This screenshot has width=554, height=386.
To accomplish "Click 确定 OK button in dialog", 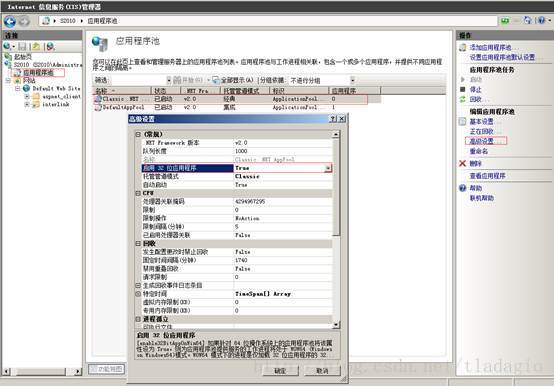I will [x=281, y=371].
